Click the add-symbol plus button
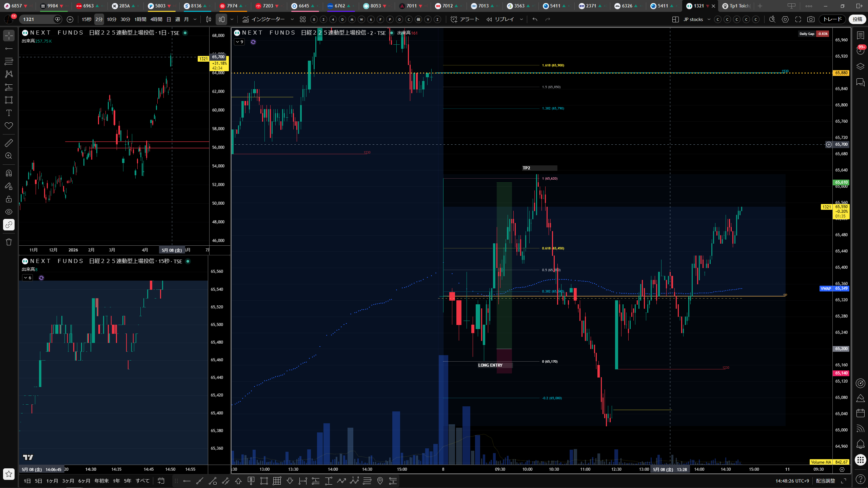868x488 pixels. (70, 19)
